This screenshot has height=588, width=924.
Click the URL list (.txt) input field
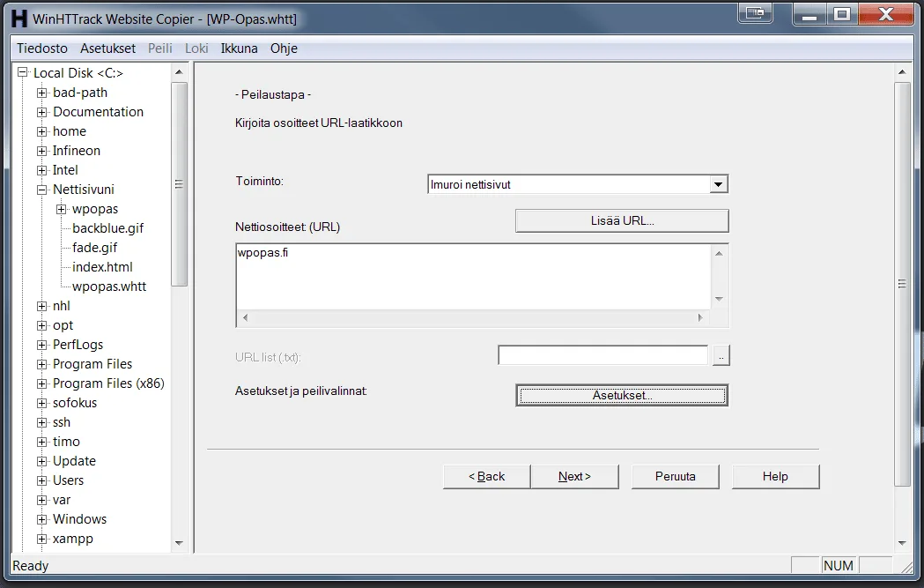(x=602, y=355)
